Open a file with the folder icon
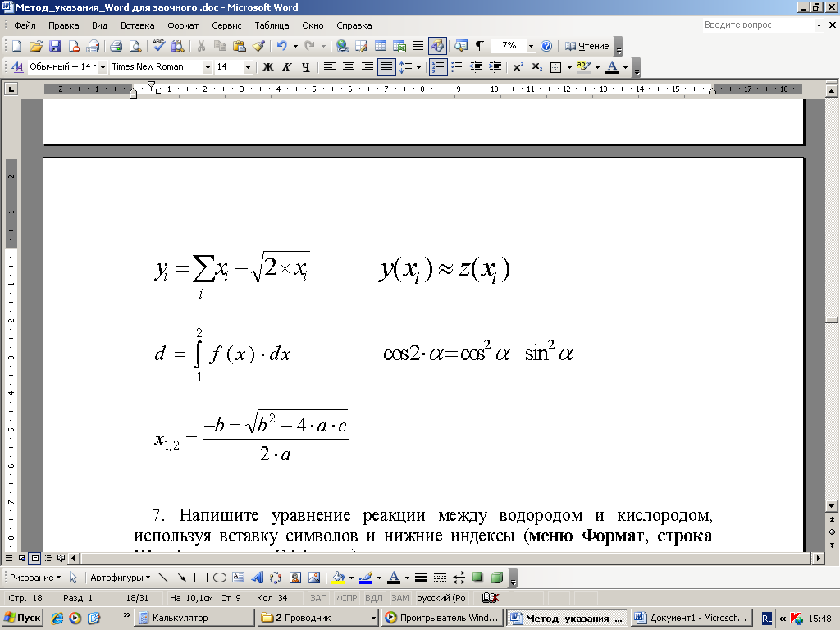Screen dimensions: 840x630 point(36,46)
